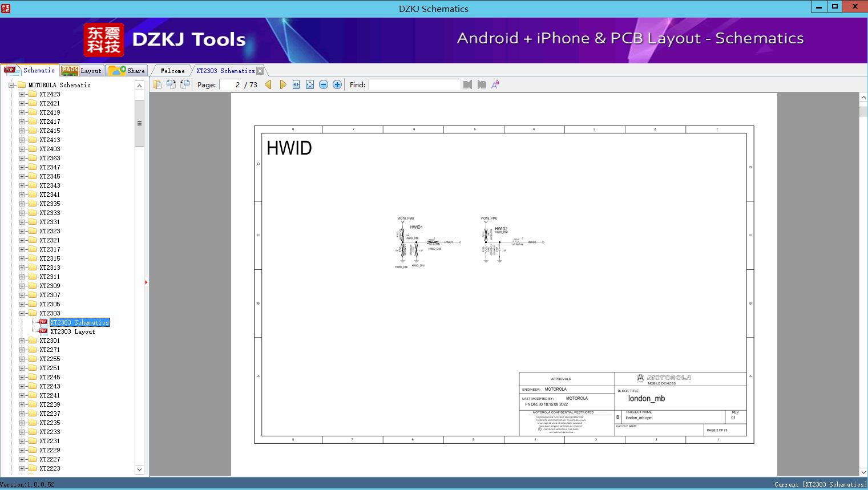Screen dimensions: 868x490
Task: Toggle match case search option icon
Action: [x=495, y=84]
